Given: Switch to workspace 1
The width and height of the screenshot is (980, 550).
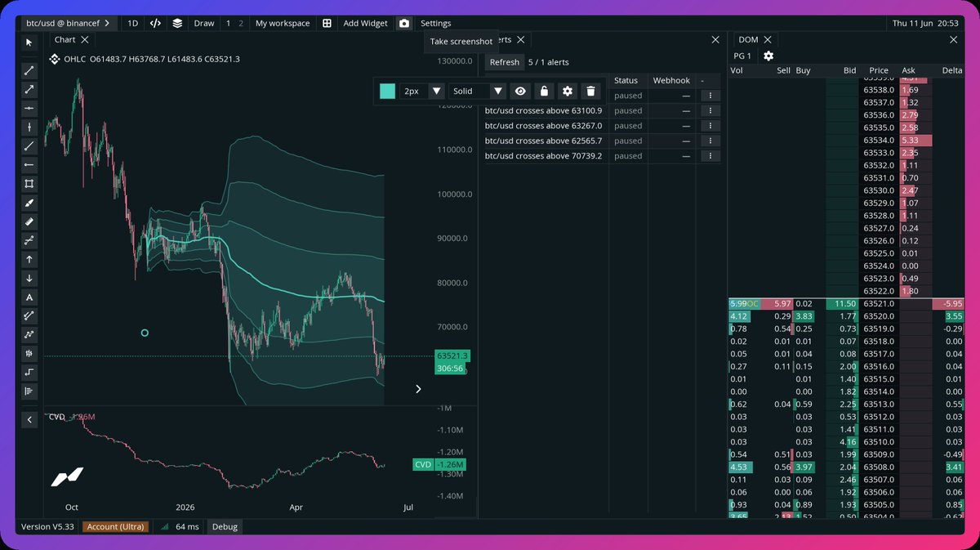Looking at the screenshot, I should pyautogui.click(x=229, y=23).
